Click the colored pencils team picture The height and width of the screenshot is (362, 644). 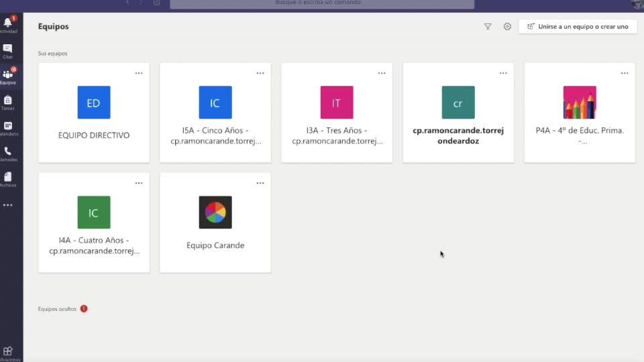point(580,102)
